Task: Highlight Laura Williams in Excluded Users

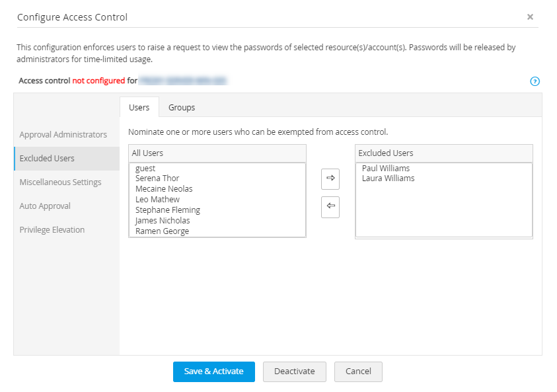Action: (389, 178)
